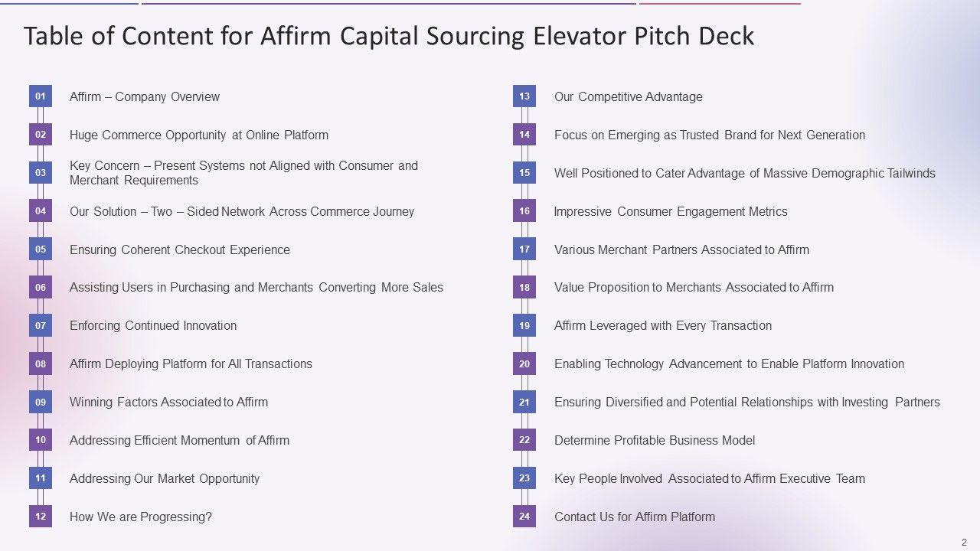The image size is (980, 551).
Task: Click the number 08 badge
Action: [41, 364]
